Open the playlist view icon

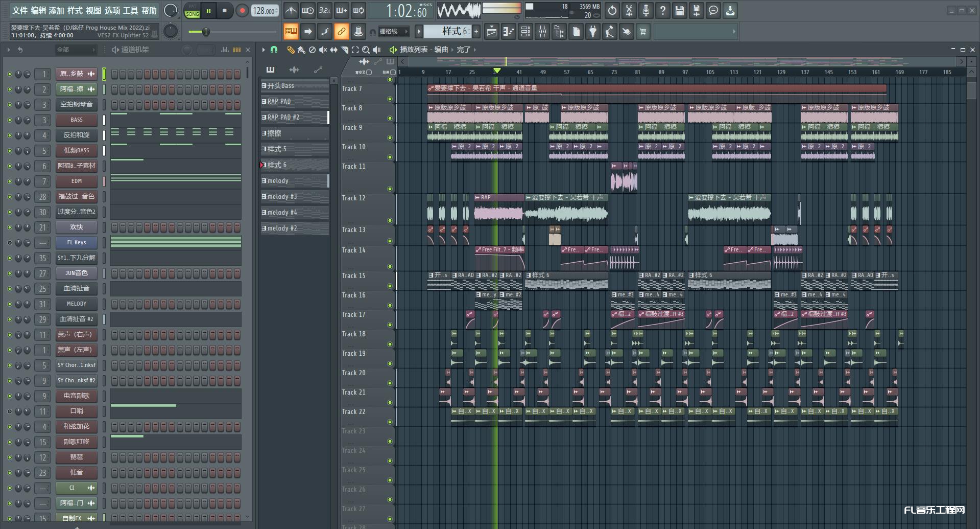[x=492, y=32]
